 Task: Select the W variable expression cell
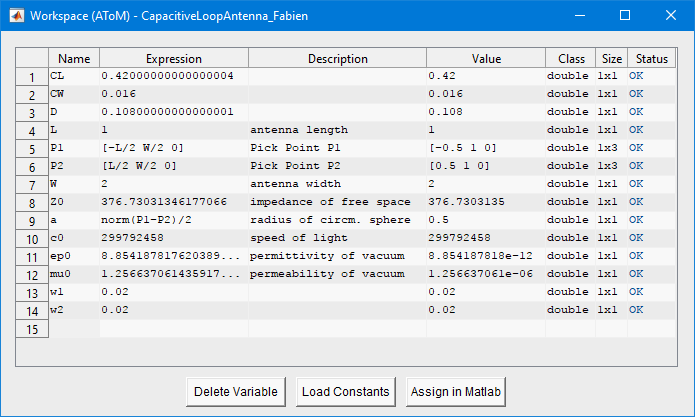(x=174, y=184)
